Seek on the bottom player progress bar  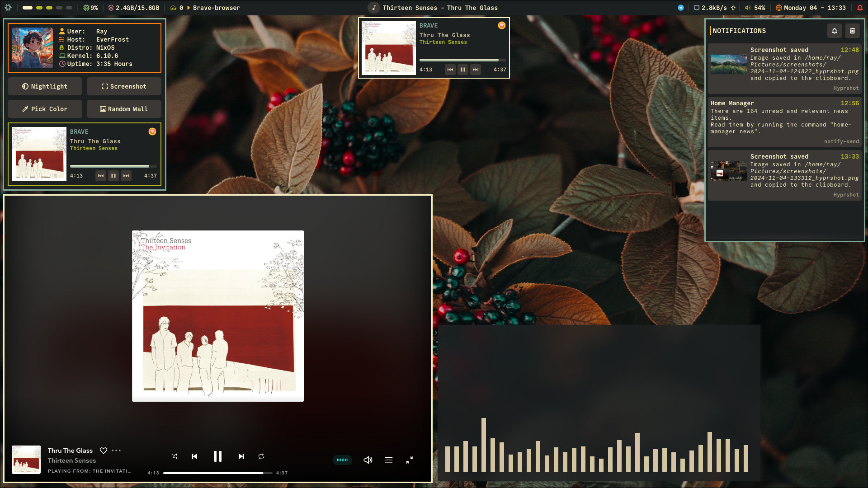point(217,473)
